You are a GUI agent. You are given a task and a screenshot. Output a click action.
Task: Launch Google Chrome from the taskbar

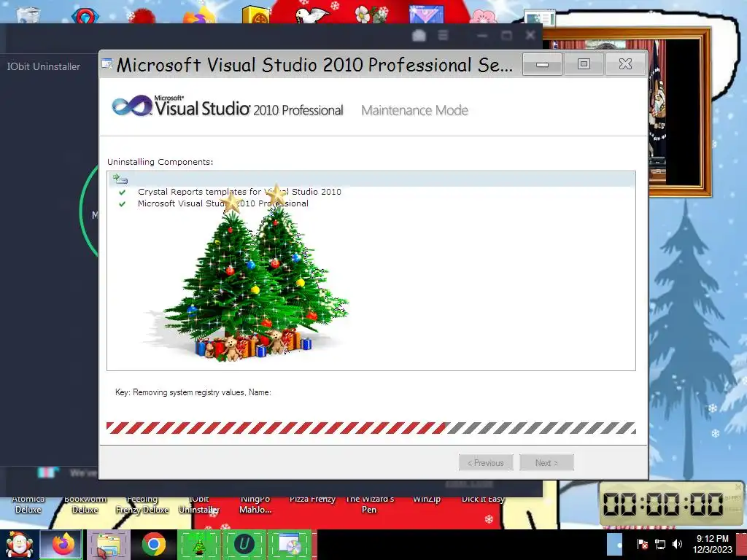[153, 544]
